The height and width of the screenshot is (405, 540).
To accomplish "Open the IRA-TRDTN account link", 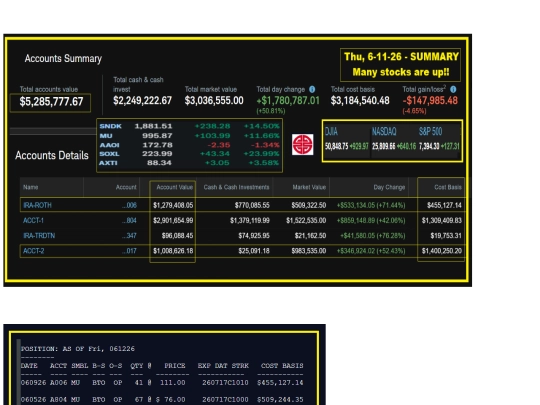I will tap(39, 236).
